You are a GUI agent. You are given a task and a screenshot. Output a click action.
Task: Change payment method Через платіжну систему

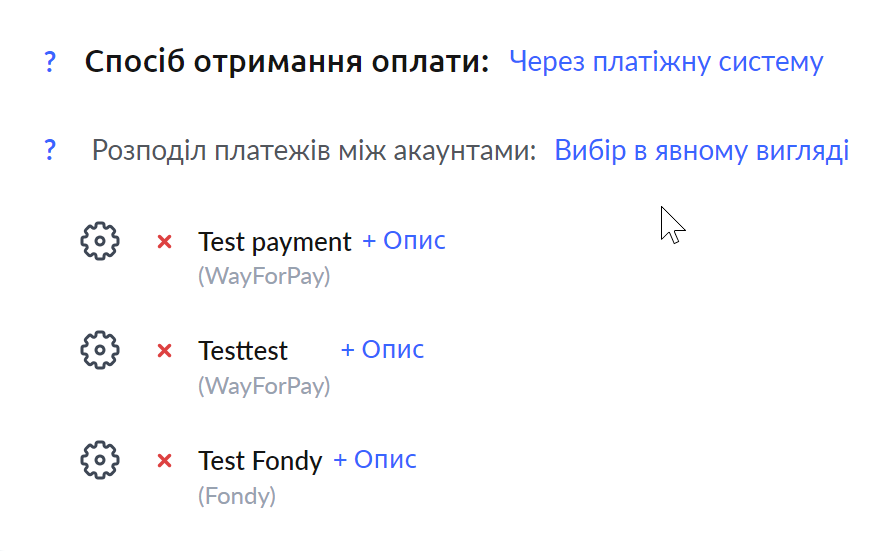pos(666,62)
